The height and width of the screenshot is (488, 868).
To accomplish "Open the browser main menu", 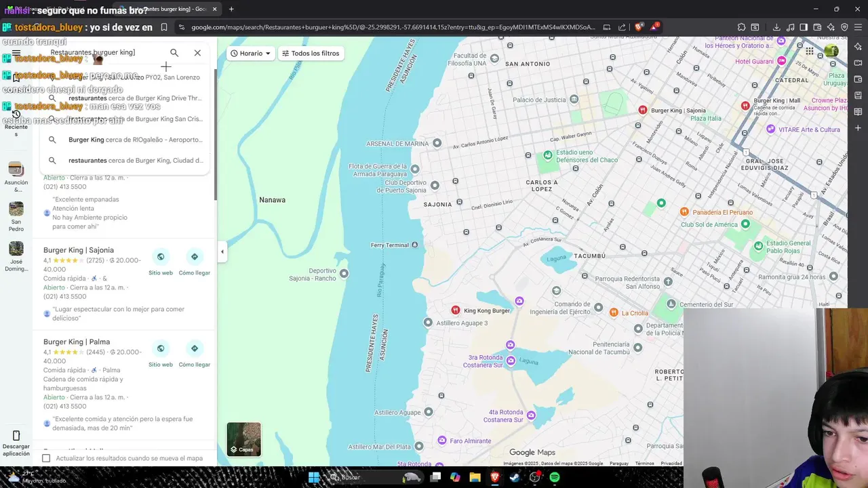I will (859, 27).
